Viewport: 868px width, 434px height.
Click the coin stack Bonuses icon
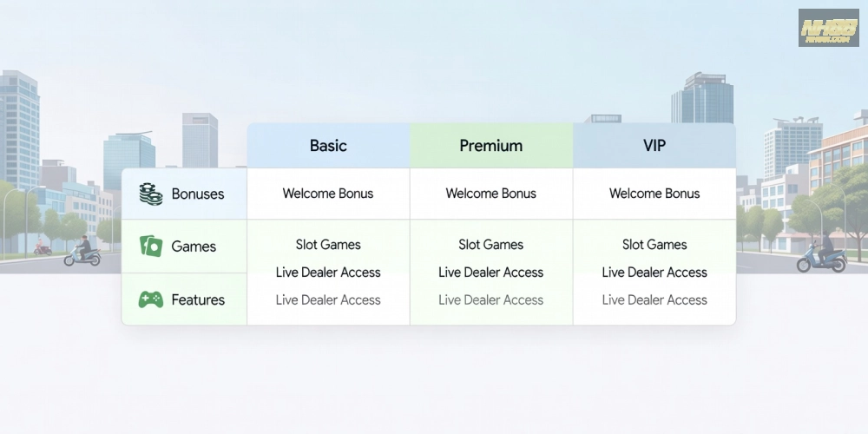[x=150, y=194]
